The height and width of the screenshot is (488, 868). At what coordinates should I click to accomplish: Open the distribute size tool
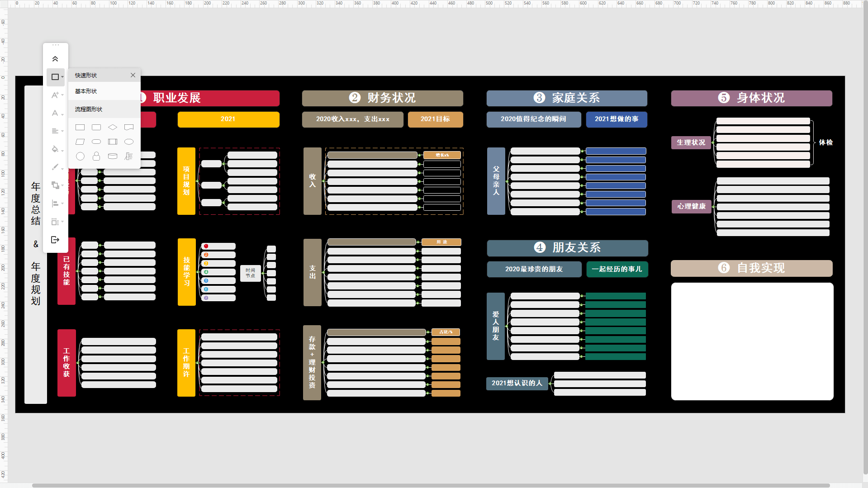(x=55, y=222)
